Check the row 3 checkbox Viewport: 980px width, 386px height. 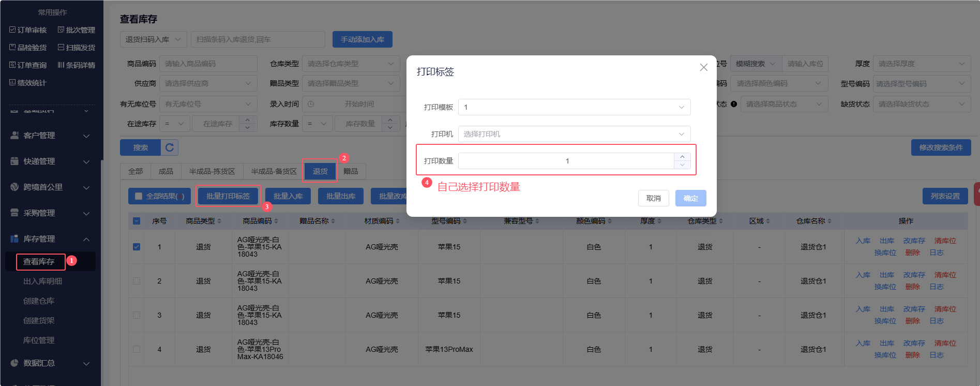pyautogui.click(x=137, y=315)
